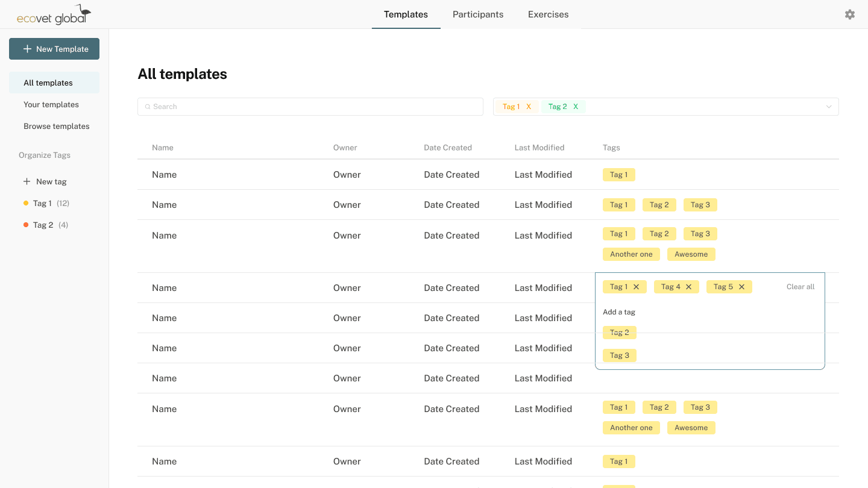Screen dimensions: 868x488
Task: Add Tag 3 from the Add a tag list
Action: (620, 355)
